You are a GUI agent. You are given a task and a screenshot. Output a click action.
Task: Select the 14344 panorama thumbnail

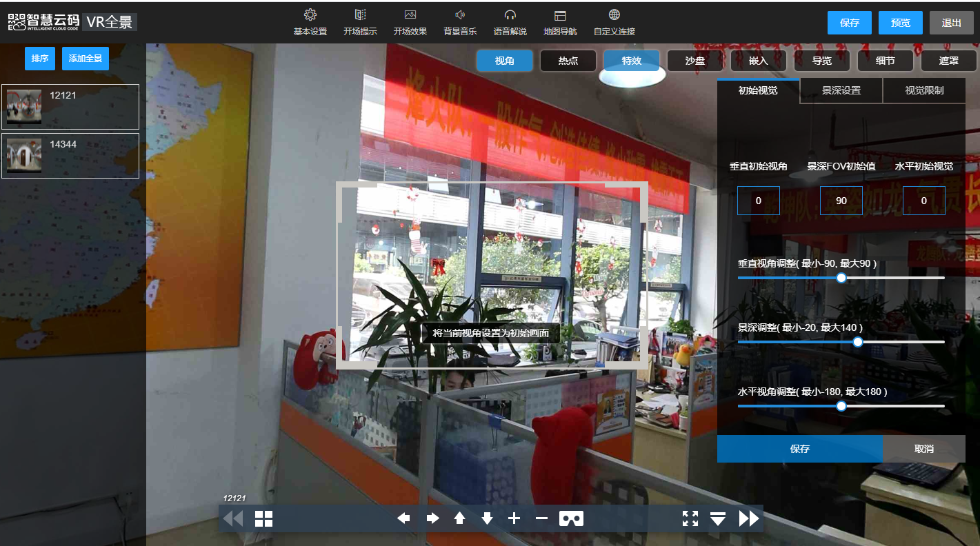coord(70,156)
